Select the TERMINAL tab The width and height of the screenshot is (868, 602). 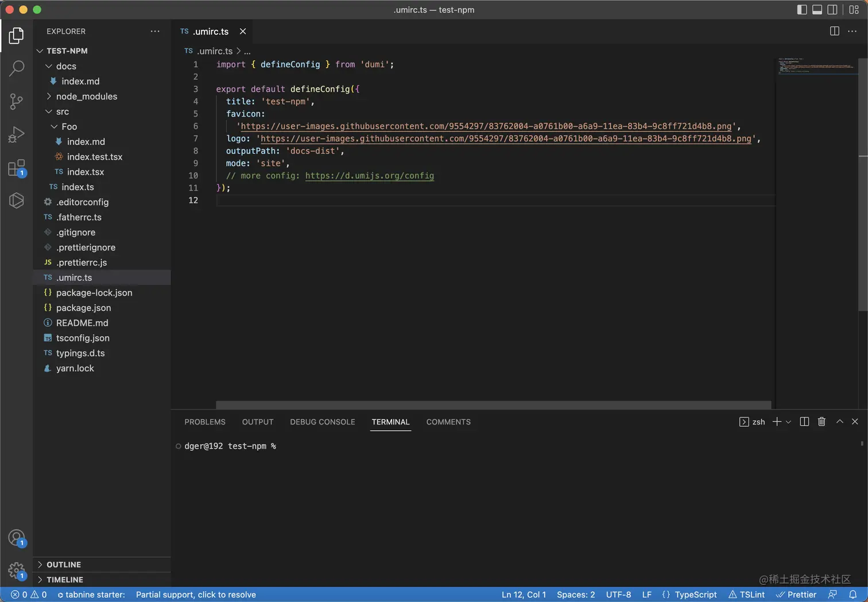(390, 422)
